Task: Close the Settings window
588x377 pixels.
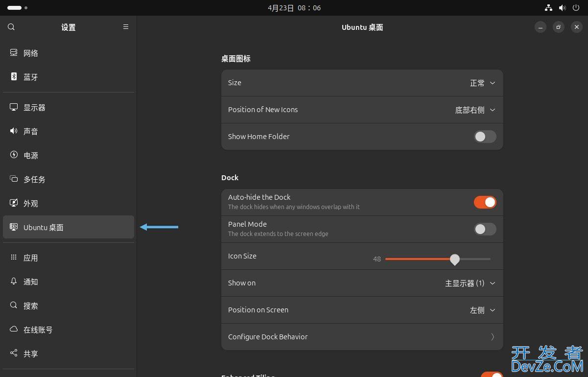Action: click(576, 27)
